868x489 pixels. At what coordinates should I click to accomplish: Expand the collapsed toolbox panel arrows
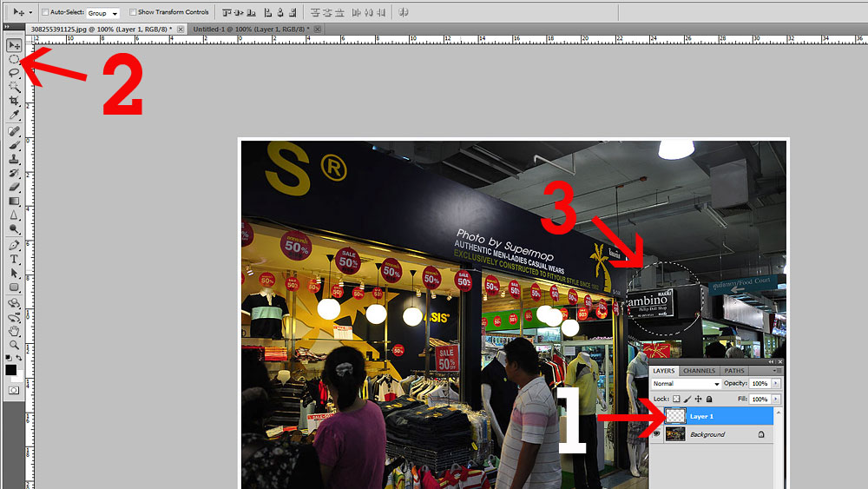coord(7,26)
